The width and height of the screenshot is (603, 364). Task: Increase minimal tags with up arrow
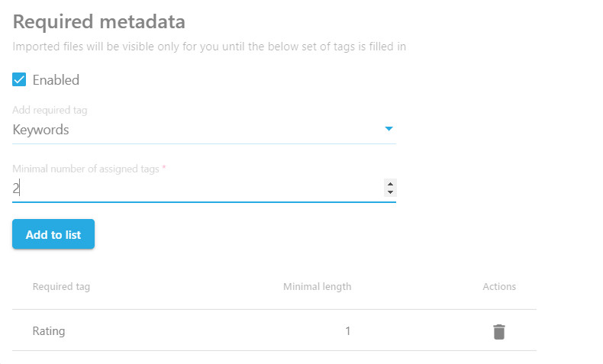click(391, 184)
